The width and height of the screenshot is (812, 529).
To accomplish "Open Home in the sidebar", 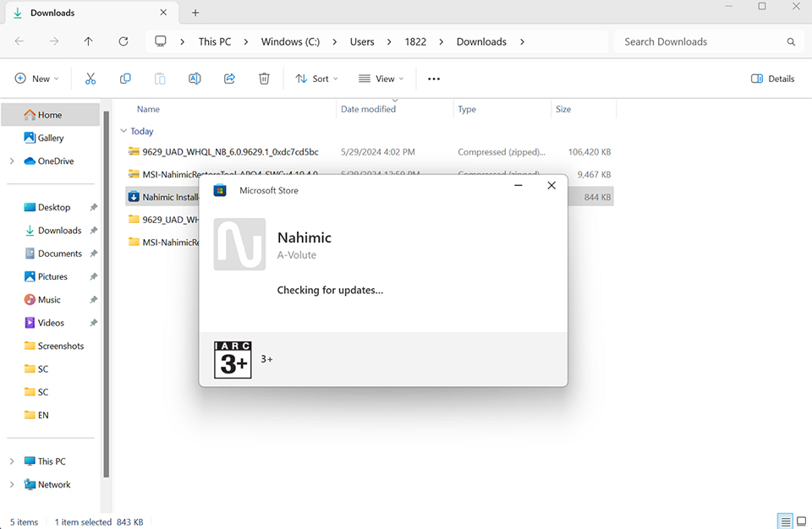I will click(x=50, y=115).
